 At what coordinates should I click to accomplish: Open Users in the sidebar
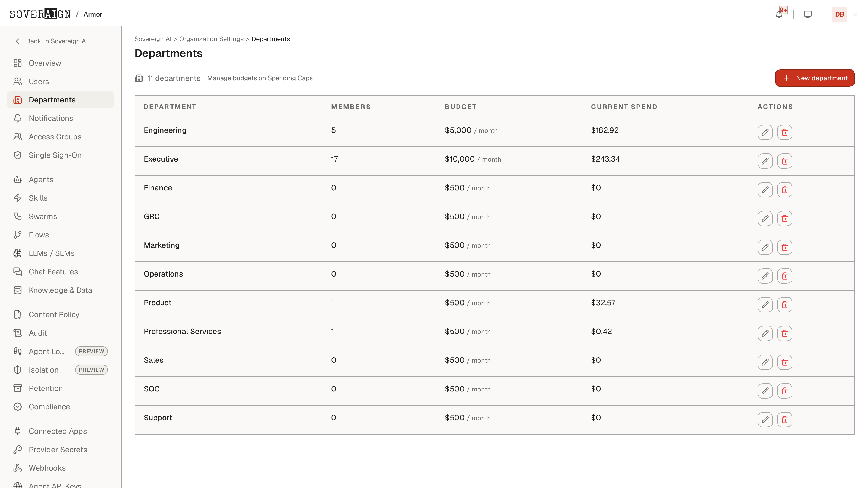pos(61,82)
